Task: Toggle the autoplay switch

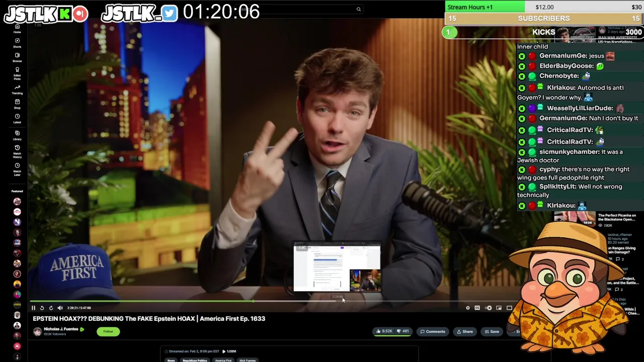Action: (x=488, y=308)
